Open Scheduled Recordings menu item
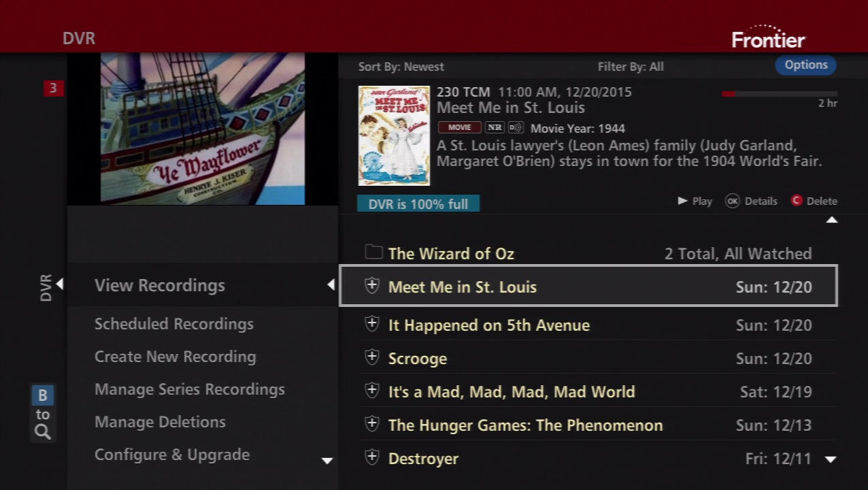 pyautogui.click(x=173, y=324)
